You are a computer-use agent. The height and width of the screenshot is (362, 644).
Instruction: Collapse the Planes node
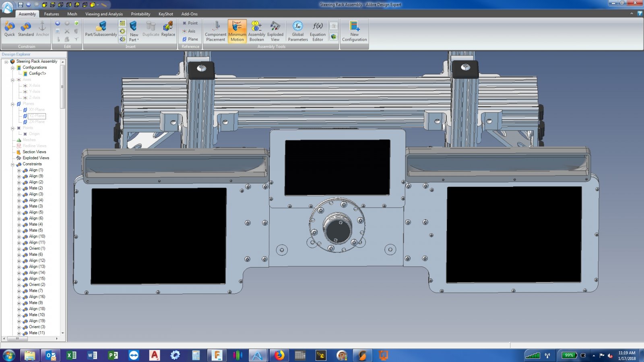pyautogui.click(x=12, y=104)
